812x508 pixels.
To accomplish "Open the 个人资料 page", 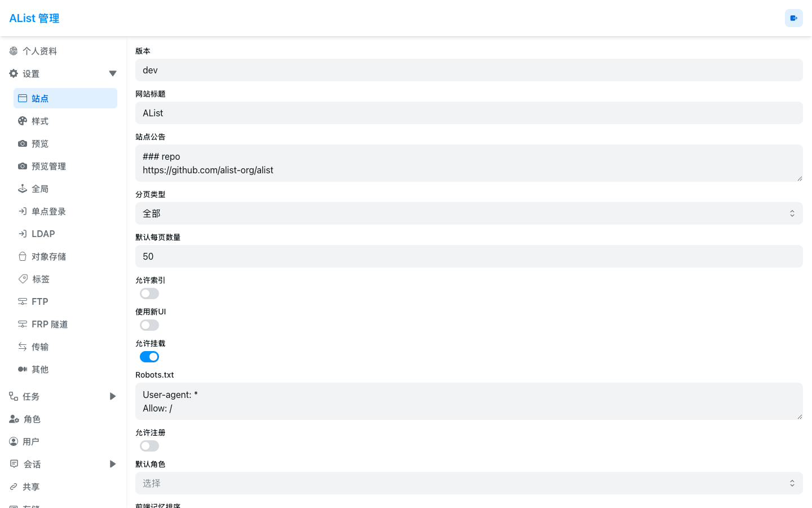I will click(63, 51).
